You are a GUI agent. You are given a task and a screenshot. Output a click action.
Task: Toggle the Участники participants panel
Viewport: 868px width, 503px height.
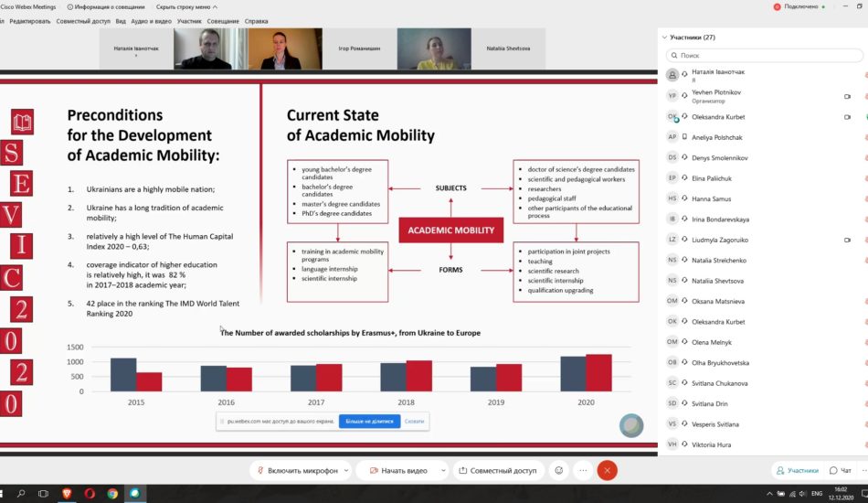point(797,470)
